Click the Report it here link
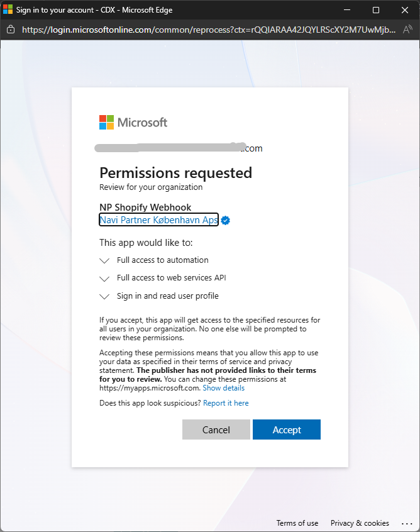Screen dimensions: 420x532 tap(226, 403)
